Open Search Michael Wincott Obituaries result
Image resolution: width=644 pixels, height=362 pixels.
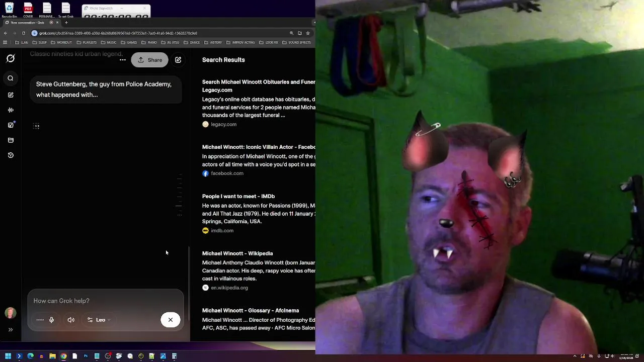tap(259, 86)
